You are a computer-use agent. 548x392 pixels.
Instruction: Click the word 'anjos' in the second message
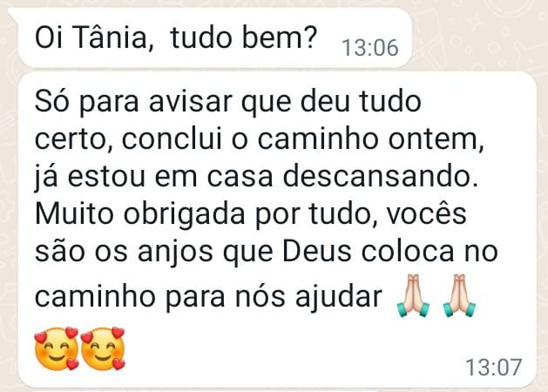pos(175,252)
